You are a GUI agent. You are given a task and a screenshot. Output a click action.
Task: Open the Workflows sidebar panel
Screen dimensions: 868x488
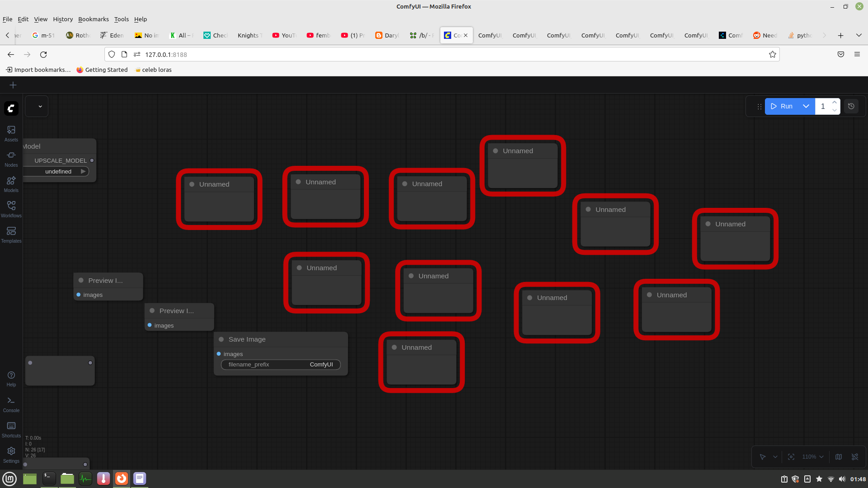pos(11,209)
